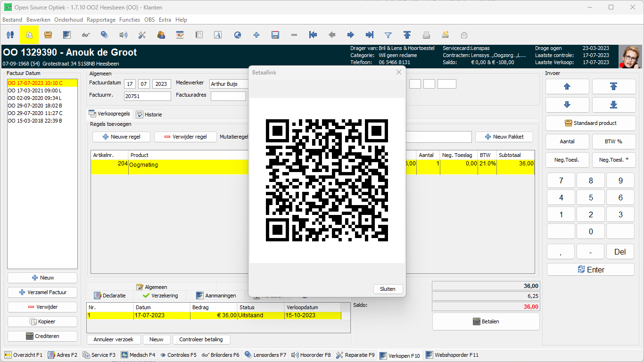
Task: Go to next record with right arrow
Action: click(350, 35)
